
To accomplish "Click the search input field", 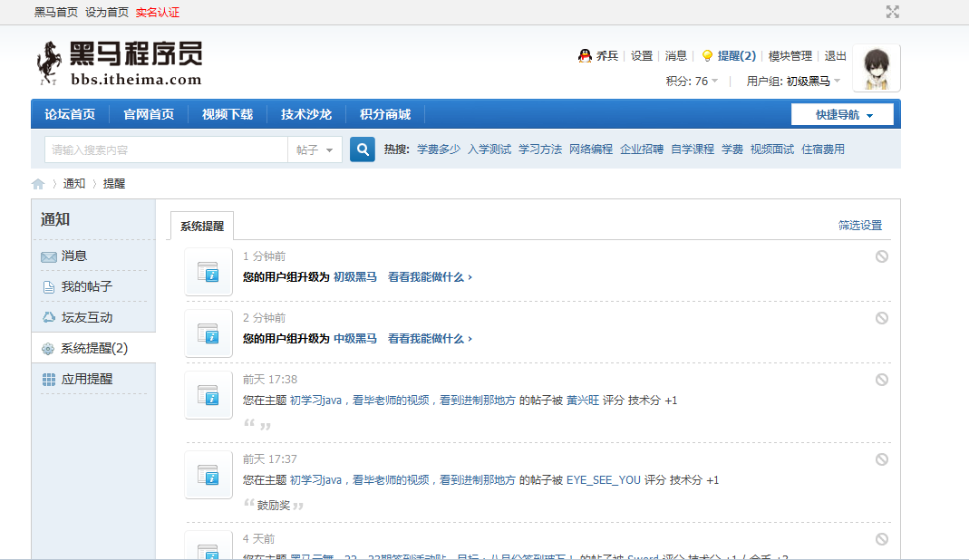I will click(x=166, y=150).
